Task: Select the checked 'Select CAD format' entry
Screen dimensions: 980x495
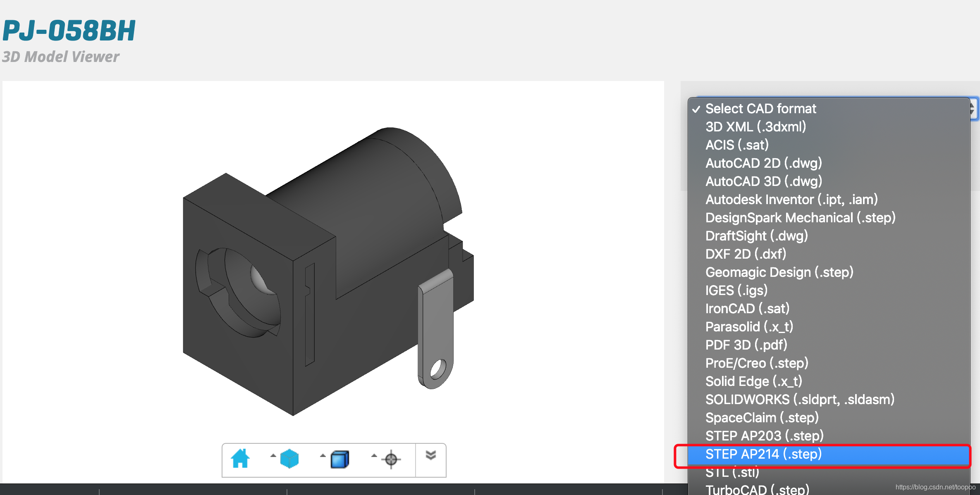Action: coord(760,109)
